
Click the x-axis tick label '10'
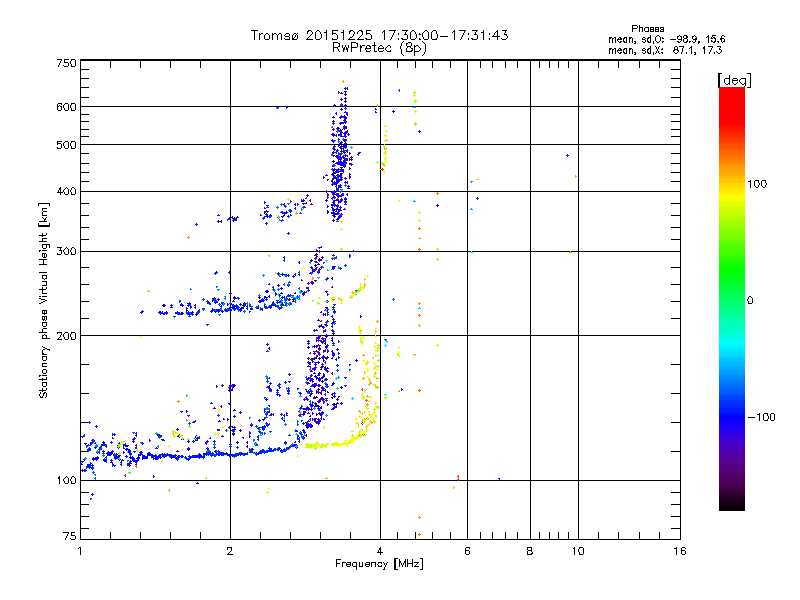point(578,551)
